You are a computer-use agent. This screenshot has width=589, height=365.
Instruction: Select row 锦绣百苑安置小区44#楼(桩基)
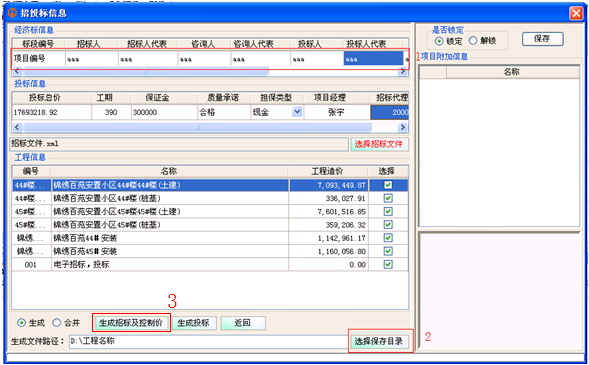coord(210,198)
